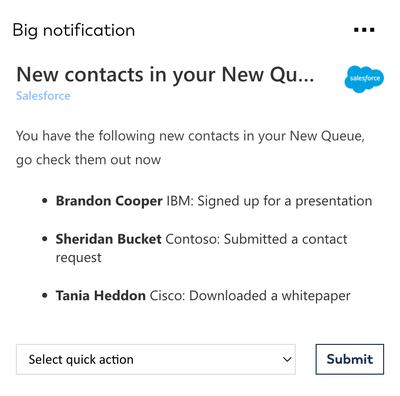
Task: Click bullet point beside Sheridan Bucket
Action: click(45, 239)
